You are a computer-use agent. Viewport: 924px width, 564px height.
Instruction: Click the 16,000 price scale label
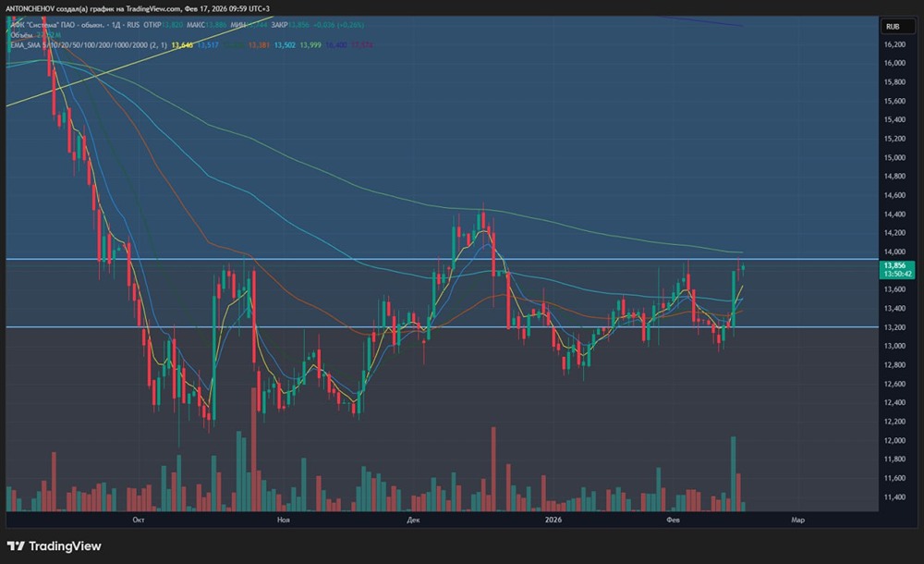point(894,63)
